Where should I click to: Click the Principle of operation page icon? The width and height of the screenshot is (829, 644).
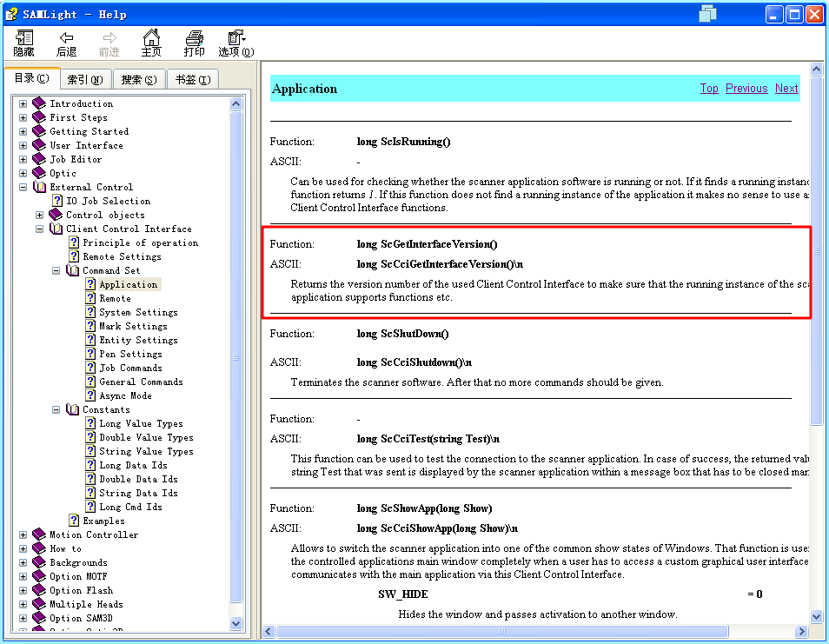point(74,242)
